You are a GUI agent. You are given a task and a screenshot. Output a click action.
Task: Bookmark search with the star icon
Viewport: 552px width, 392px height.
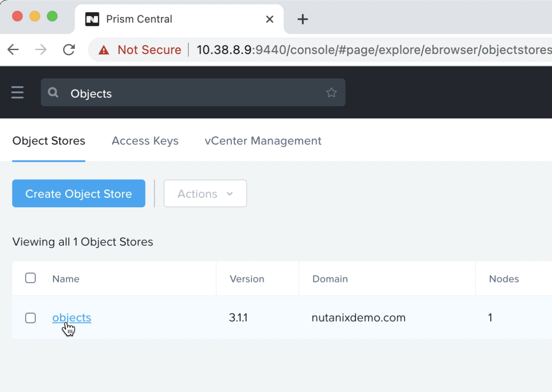pyautogui.click(x=331, y=92)
